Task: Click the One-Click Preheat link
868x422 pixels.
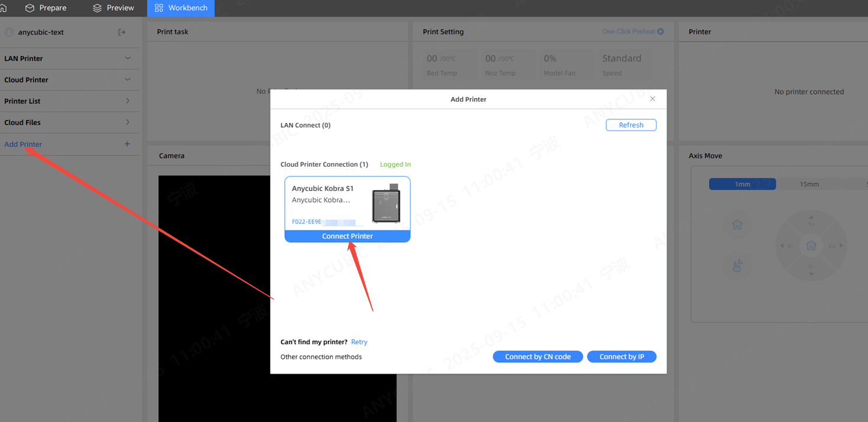Action: coord(629,31)
